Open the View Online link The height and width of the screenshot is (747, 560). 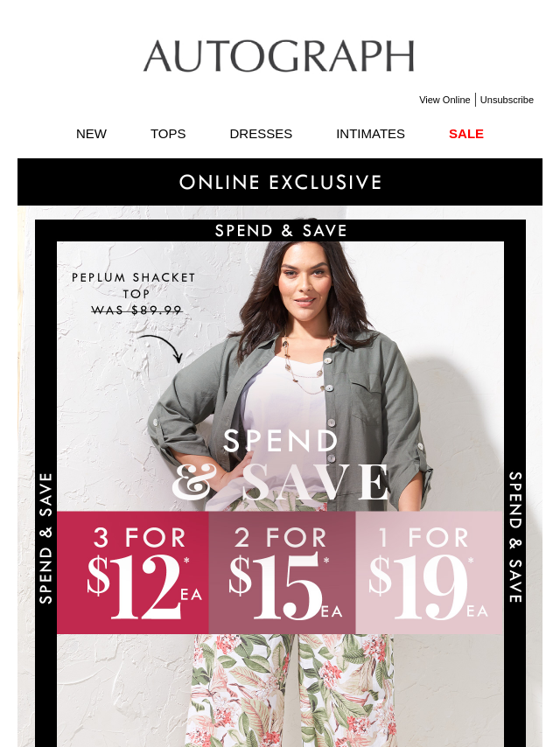(444, 100)
